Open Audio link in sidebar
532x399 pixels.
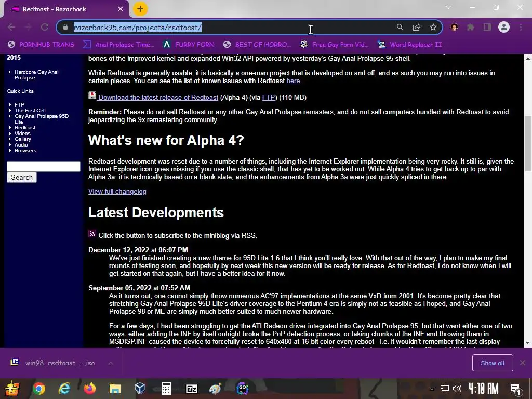[21, 145]
